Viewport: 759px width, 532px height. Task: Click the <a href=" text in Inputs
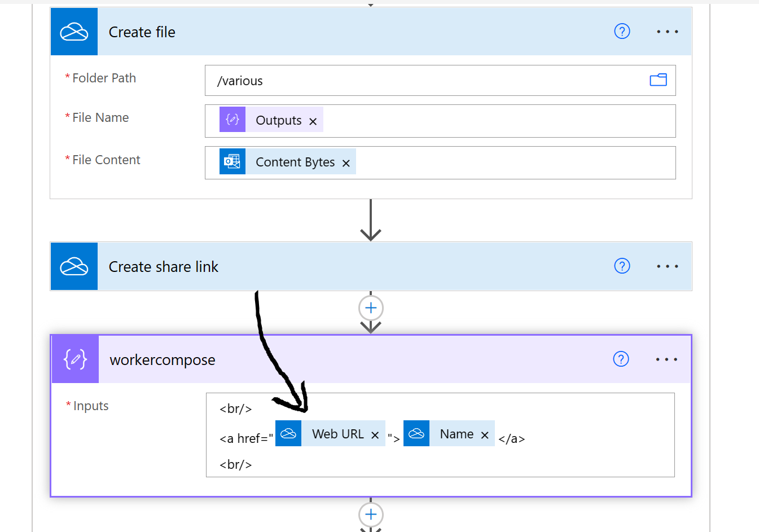click(x=246, y=438)
